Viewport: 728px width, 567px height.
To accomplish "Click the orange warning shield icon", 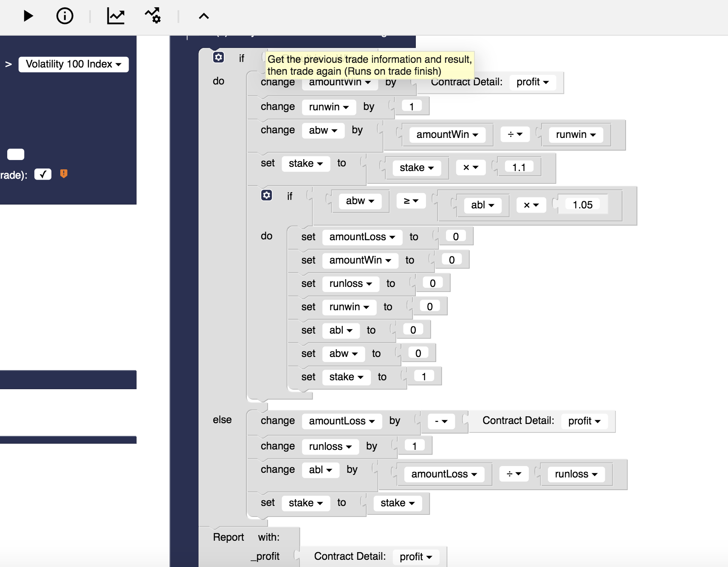I will tap(64, 174).
